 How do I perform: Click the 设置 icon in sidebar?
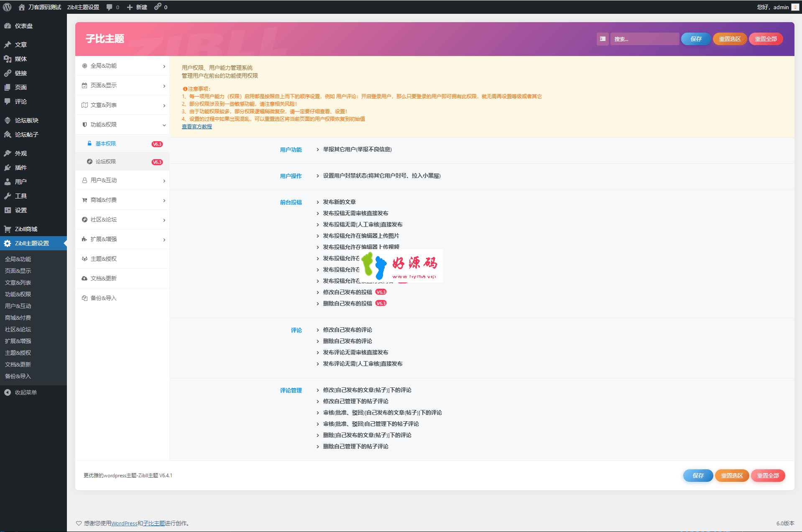[8, 210]
